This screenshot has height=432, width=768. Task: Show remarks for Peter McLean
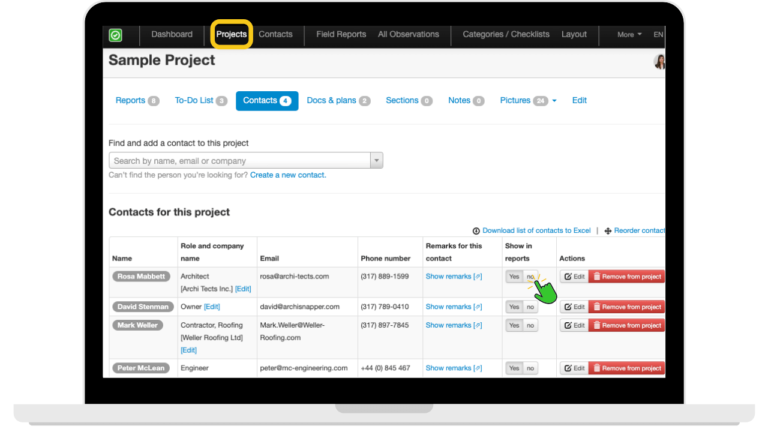tap(454, 368)
